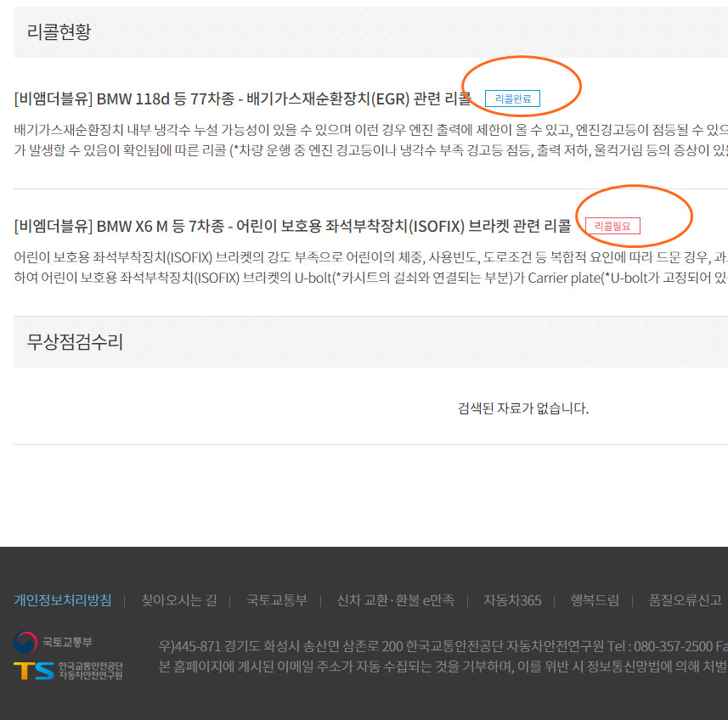The width and height of the screenshot is (728, 720).
Task: Select the 리콜현황 section heading
Action: pyautogui.click(x=59, y=32)
